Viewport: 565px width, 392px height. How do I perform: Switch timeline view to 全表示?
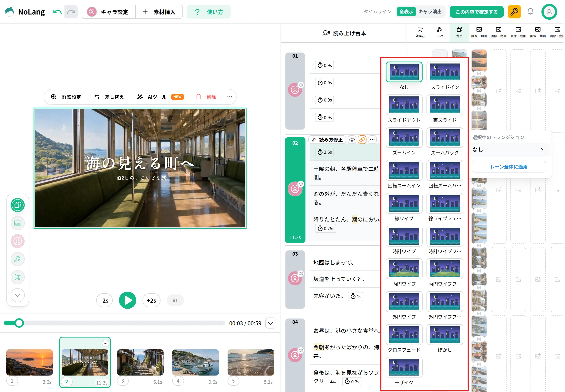tap(406, 12)
